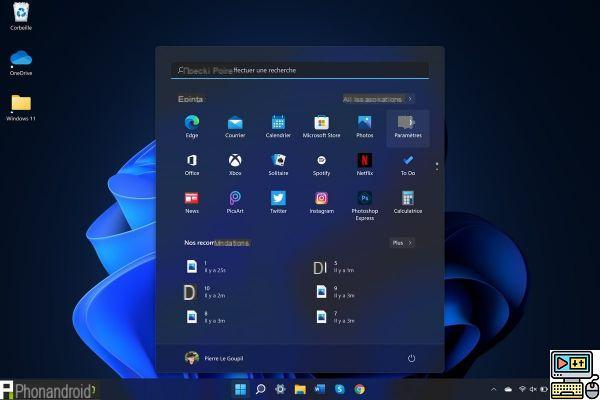The image size is (600, 400).
Task: Open taskbar search magnifier
Action: click(261, 389)
